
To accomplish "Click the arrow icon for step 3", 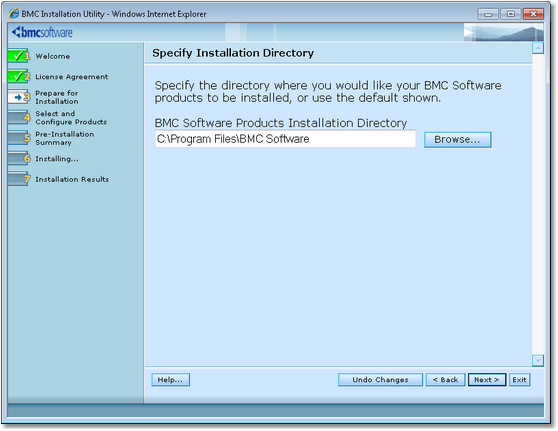I will (19, 97).
